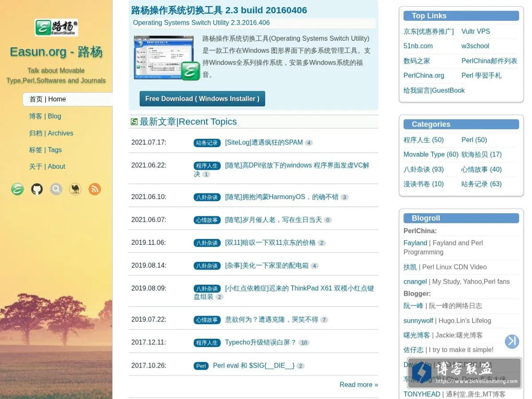Viewport: 532px width, 399px height.
Task: Select 软海拾贝 (17) category
Action: 481,155
